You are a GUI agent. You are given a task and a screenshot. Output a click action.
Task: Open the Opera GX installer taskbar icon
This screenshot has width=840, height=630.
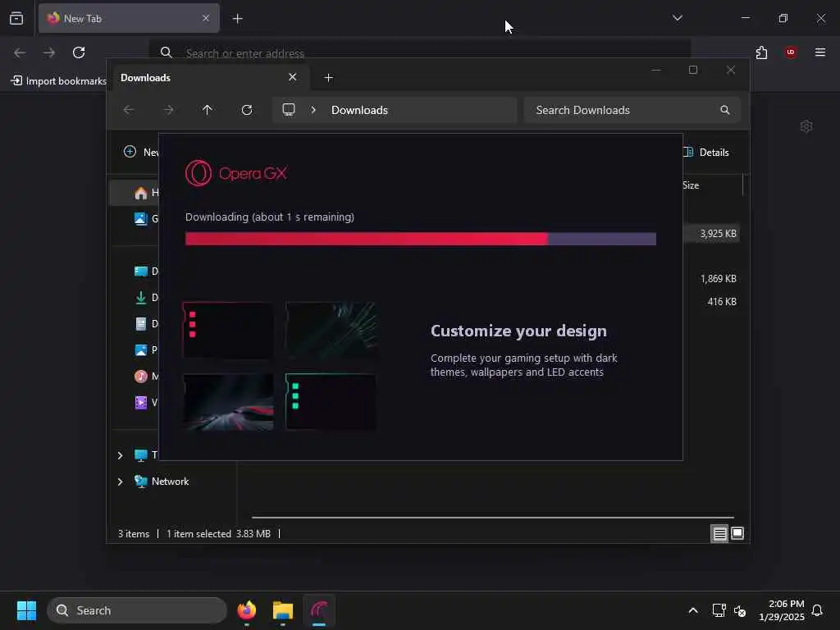[319, 610]
